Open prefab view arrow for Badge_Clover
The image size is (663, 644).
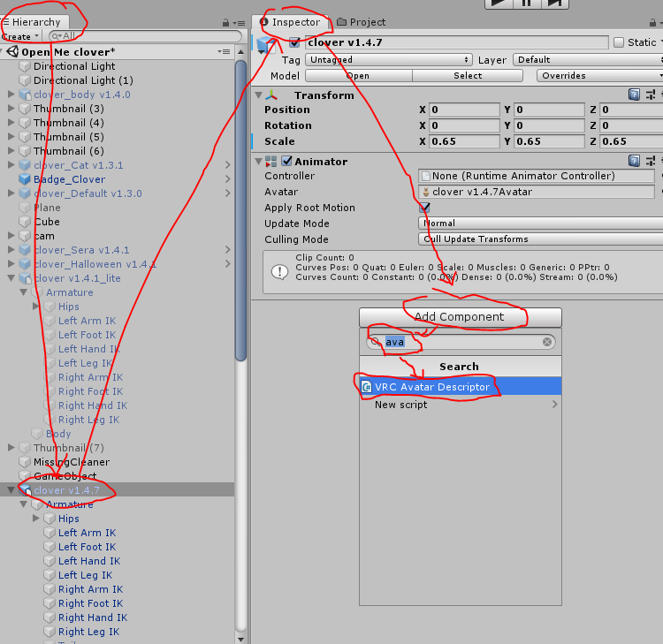[228, 179]
